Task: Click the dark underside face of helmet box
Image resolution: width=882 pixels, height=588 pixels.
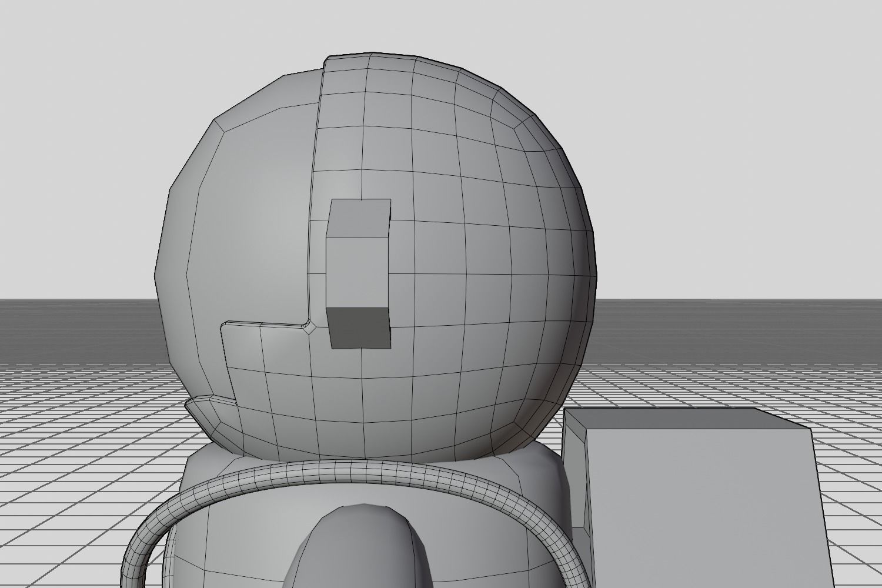Action: (359, 327)
